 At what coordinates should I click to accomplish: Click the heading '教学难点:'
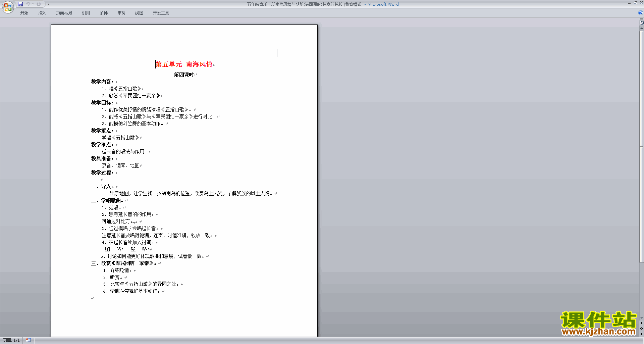(x=103, y=144)
